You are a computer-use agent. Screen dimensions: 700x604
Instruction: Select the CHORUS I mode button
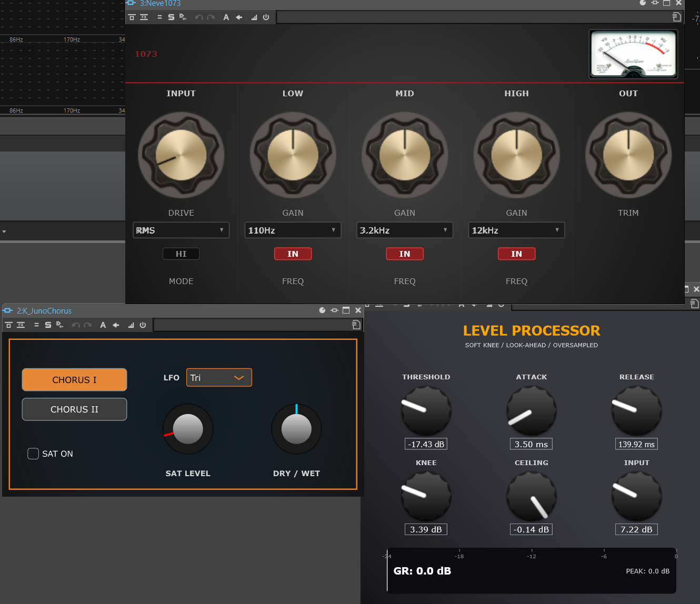(74, 380)
